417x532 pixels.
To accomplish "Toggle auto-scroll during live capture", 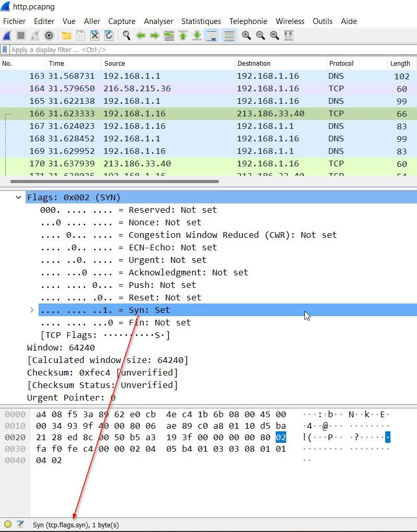I will (212, 35).
